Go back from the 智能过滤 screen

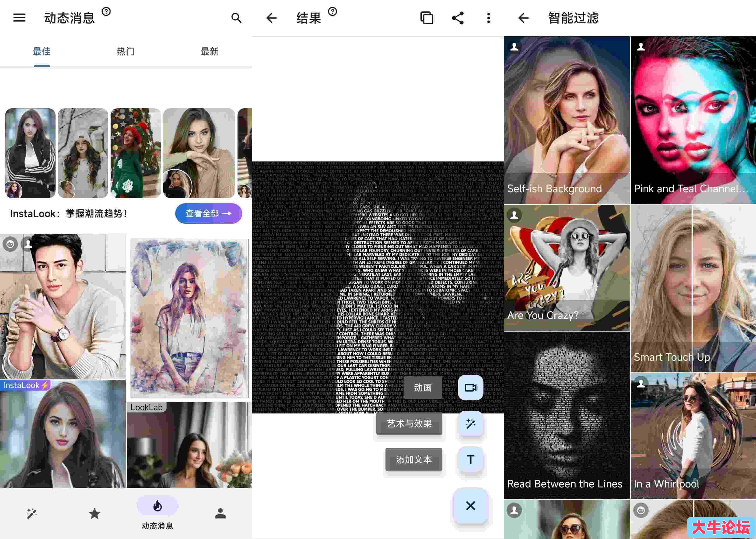[523, 17]
